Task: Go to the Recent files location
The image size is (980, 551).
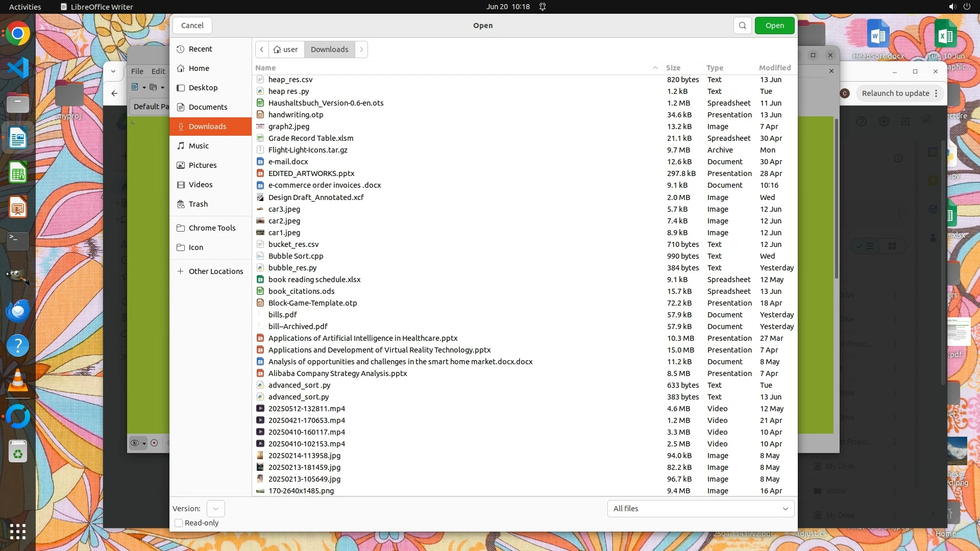Action: [200, 49]
